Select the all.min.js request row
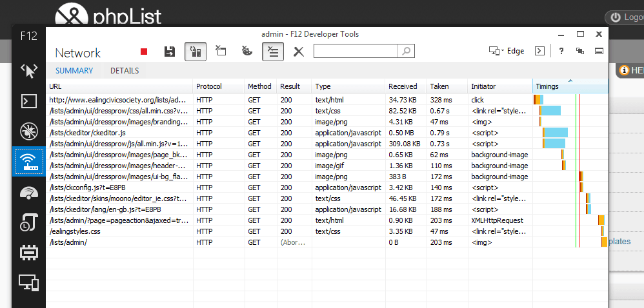The image size is (644, 308). coord(327,144)
